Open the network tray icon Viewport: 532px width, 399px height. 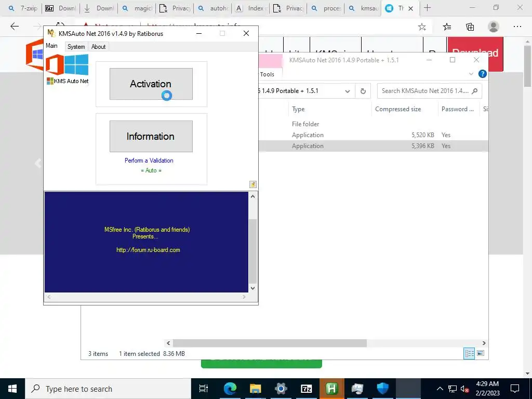[x=453, y=389]
